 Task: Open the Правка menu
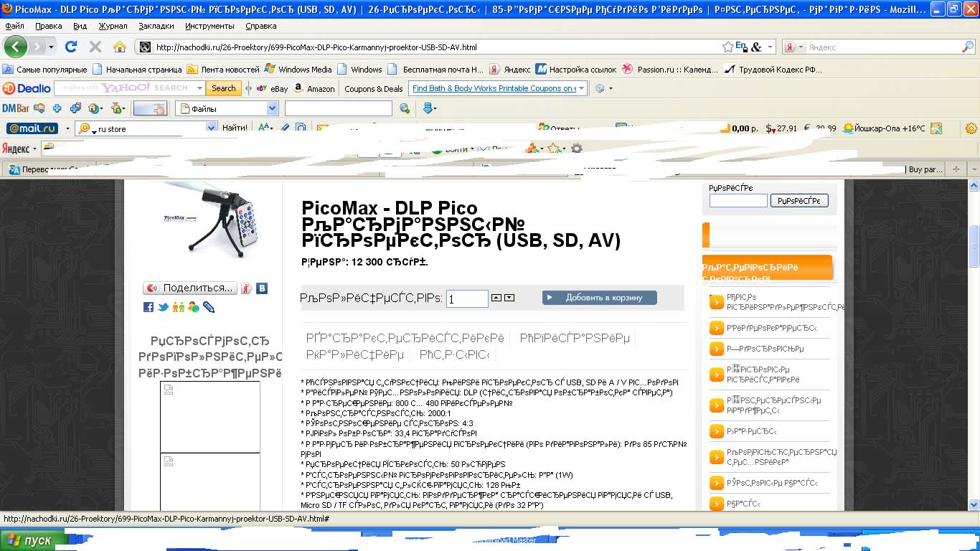tap(49, 26)
